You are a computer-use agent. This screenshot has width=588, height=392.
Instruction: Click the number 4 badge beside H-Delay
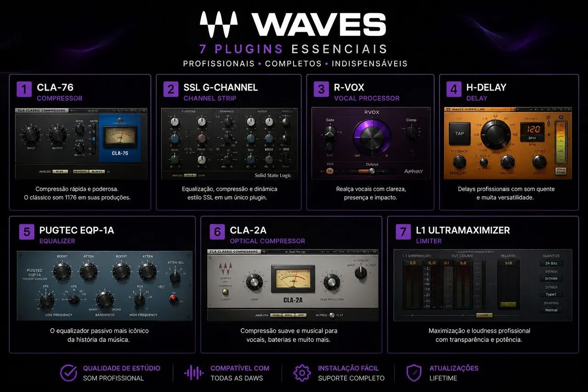454,89
